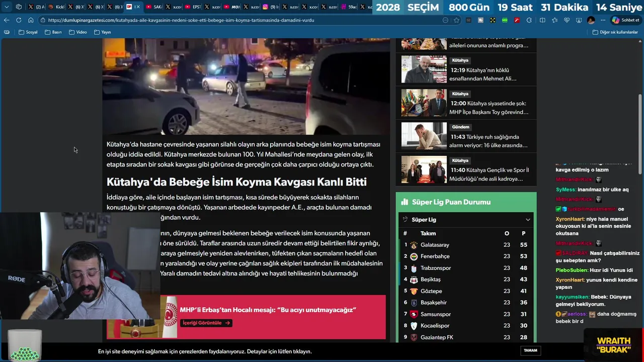Open the Basın bookmarks folder
The height and width of the screenshot is (362, 644).
click(x=53, y=32)
